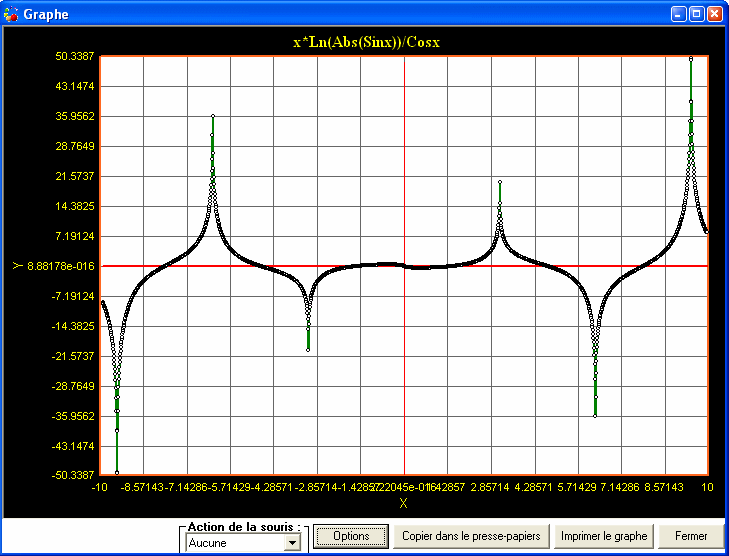Click the Y axis value 43.1474
729x556 pixels.
(75, 86)
